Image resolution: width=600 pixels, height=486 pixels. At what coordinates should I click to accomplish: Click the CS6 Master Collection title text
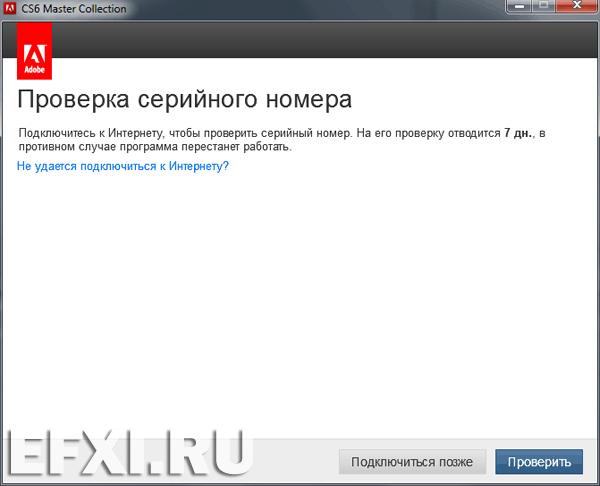click(73, 8)
